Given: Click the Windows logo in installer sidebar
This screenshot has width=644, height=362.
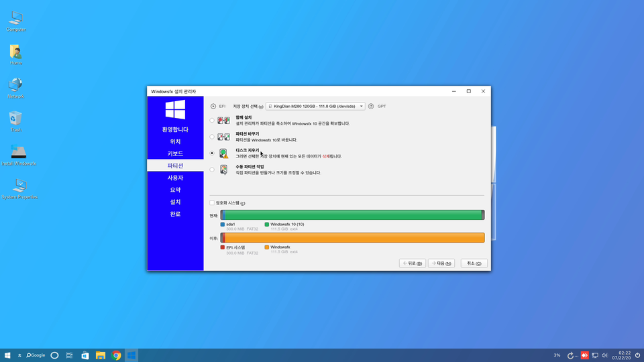Looking at the screenshot, I should pyautogui.click(x=175, y=109).
